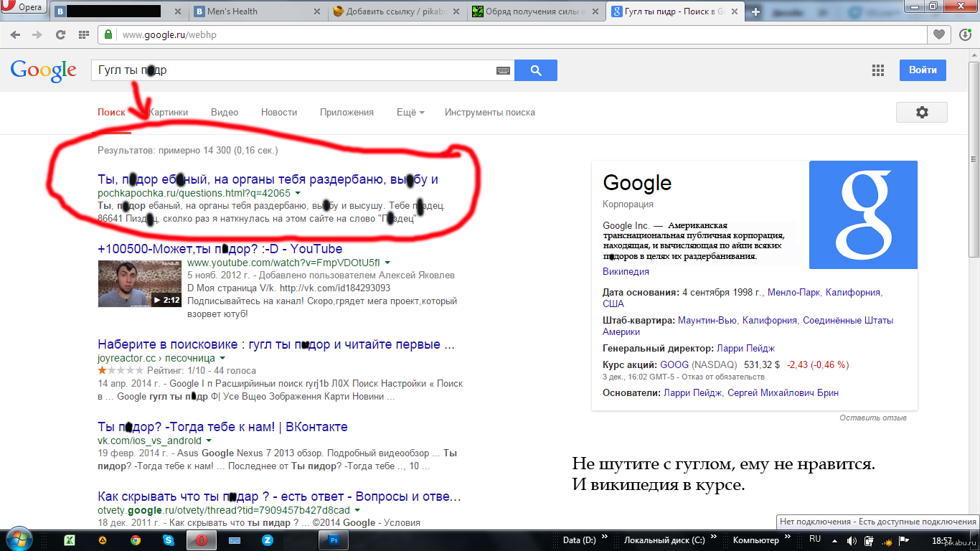
Task: Expand arrow beside joyreactor.cc result URL
Action: click(x=222, y=358)
